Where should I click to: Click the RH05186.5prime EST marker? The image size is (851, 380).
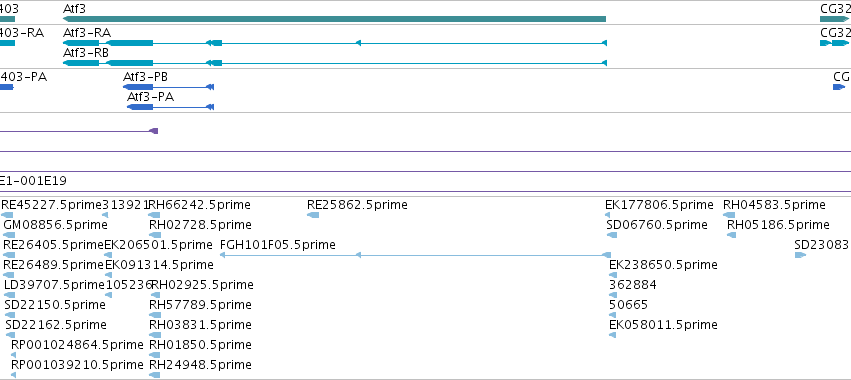(x=732, y=235)
